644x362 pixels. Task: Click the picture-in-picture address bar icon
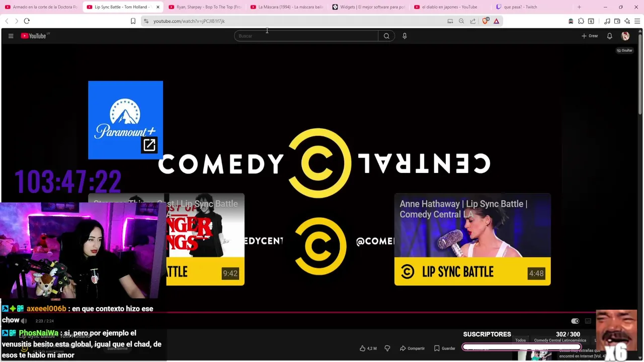point(450,21)
